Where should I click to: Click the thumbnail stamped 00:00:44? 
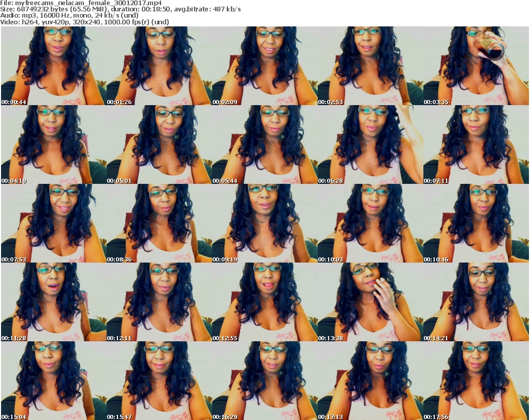pyautogui.click(x=53, y=66)
